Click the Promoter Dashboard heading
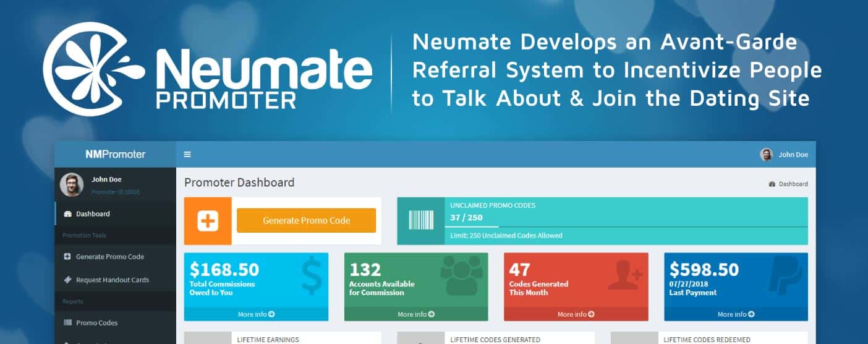 [x=239, y=183]
